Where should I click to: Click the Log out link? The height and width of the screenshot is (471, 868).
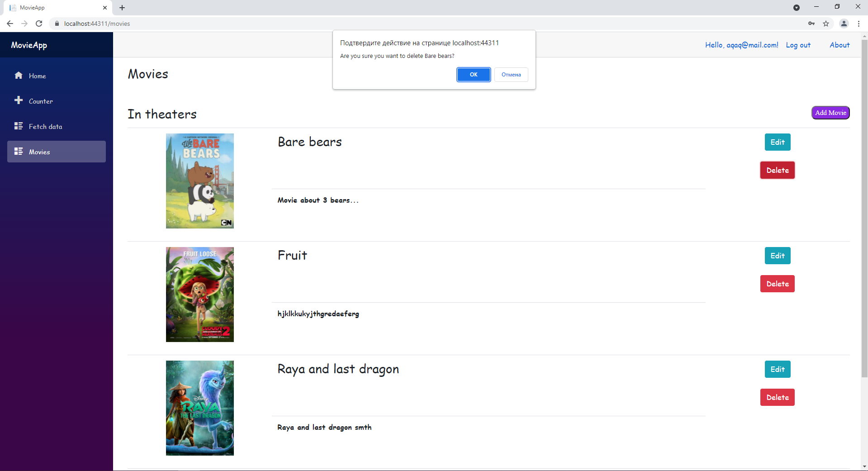[798, 45]
